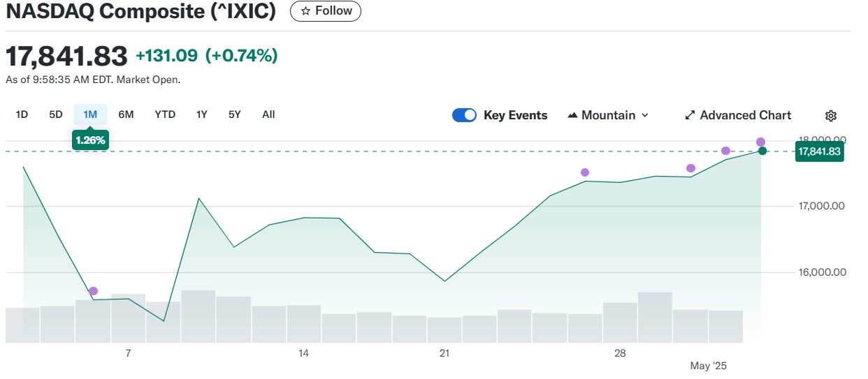Click the mountain icon for chart type
Screen dimensions: 868x379
[572, 115]
